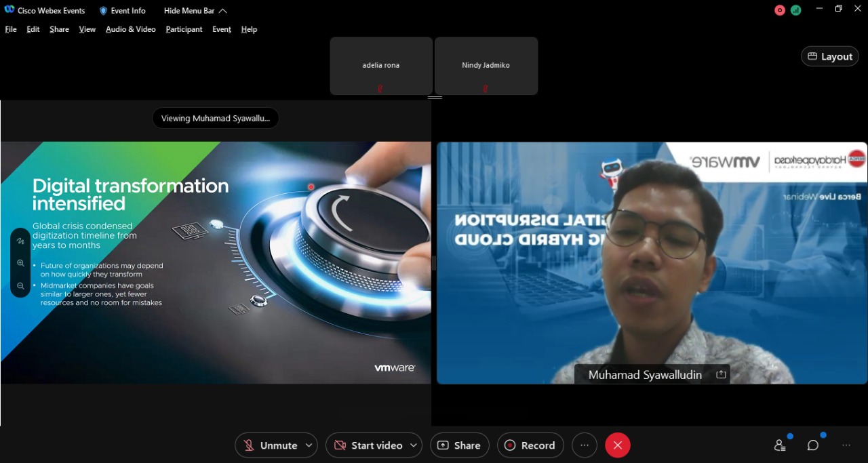868x463 pixels.
Task: Open the Edit menu
Action: point(33,29)
